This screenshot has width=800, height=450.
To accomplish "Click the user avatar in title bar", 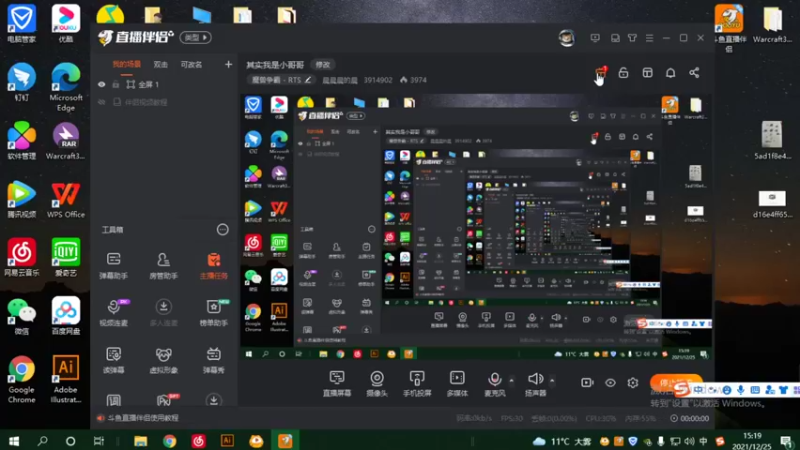I will click(x=566, y=38).
